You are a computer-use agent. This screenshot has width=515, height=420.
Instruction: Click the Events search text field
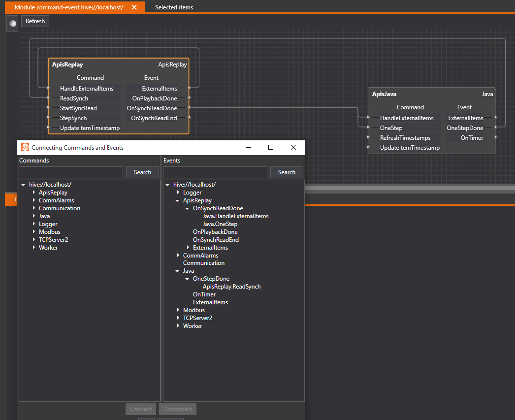[x=215, y=172]
